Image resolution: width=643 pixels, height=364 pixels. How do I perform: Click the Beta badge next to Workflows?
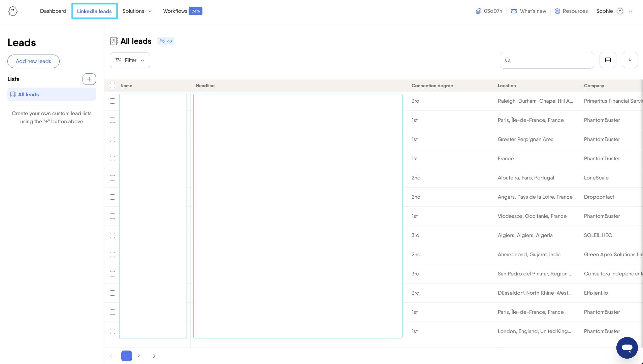(x=195, y=11)
